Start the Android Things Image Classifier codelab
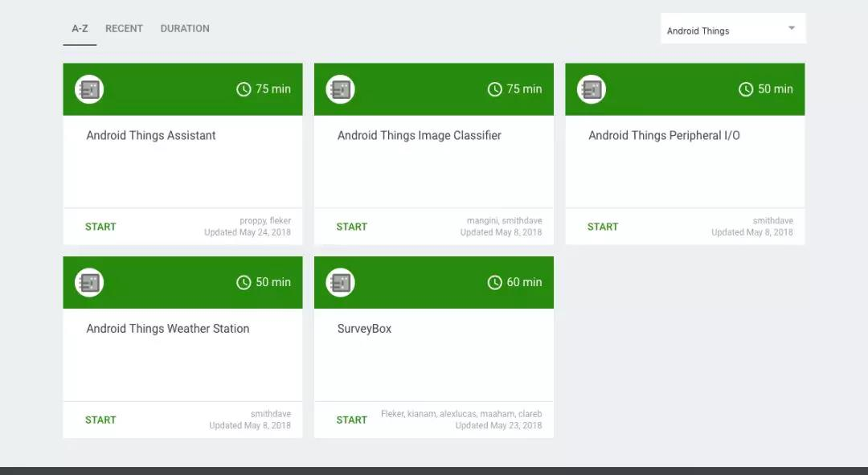The height and width of the screenshot is (475, 868). click(x=351, y=227)
